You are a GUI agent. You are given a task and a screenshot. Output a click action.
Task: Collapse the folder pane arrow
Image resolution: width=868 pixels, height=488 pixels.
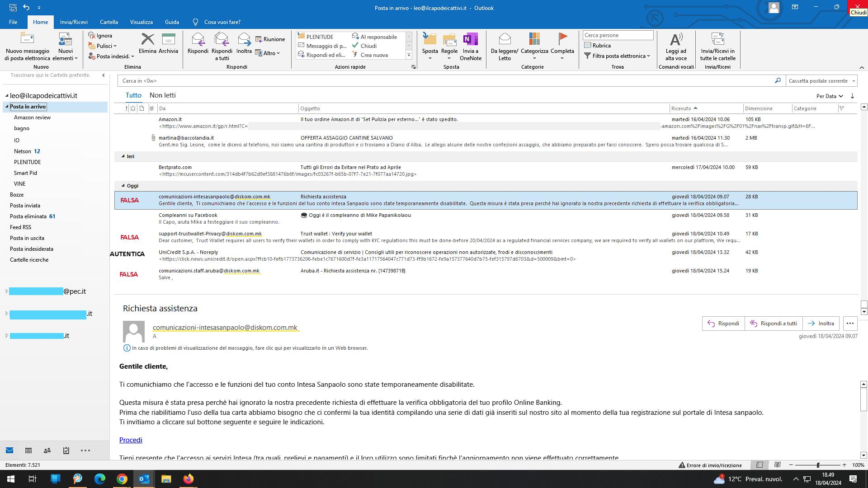point(104,75)
